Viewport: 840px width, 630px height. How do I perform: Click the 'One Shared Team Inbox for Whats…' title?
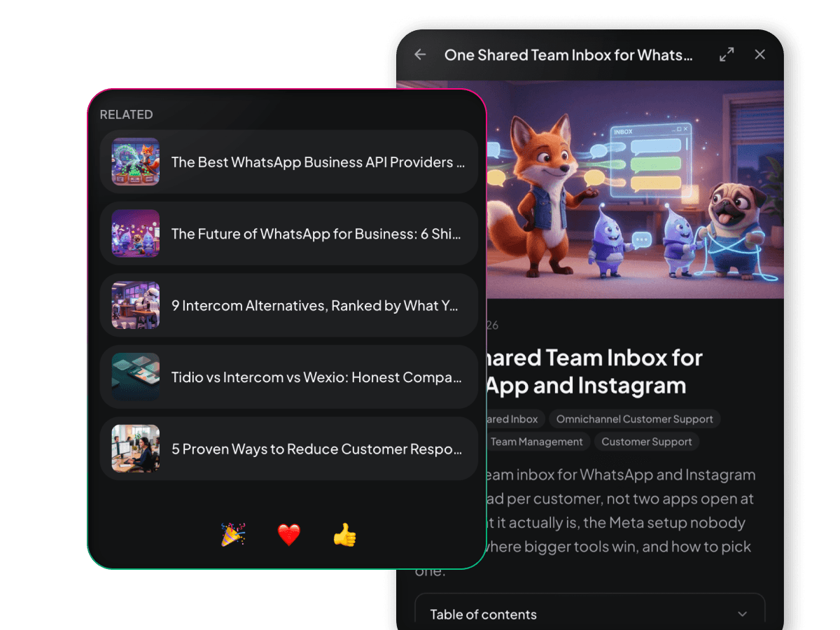(x=568, y=55)
